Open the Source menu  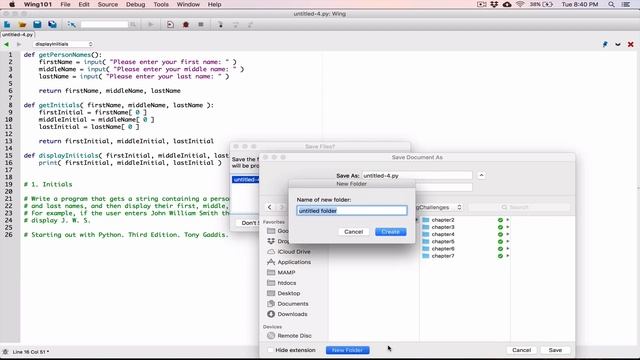coord(108,4)
